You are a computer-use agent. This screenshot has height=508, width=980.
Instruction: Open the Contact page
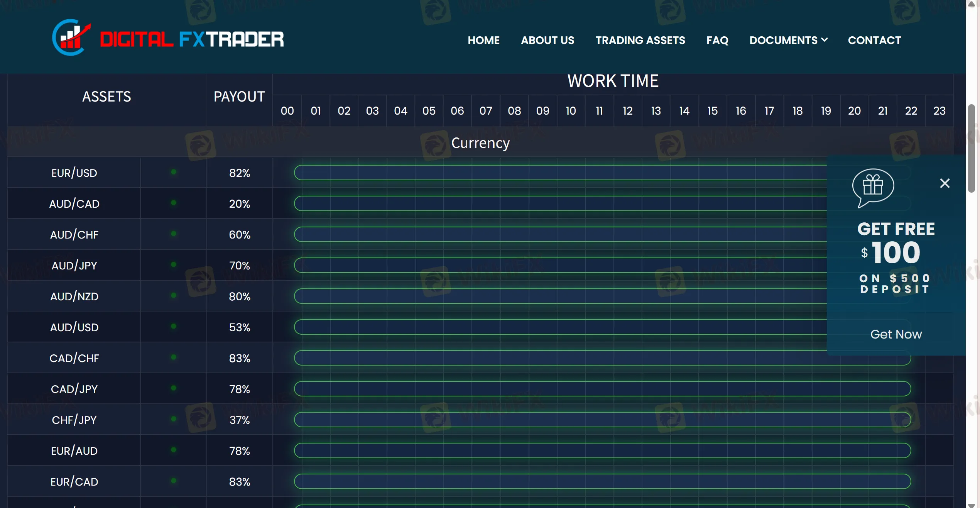[874, 40]
